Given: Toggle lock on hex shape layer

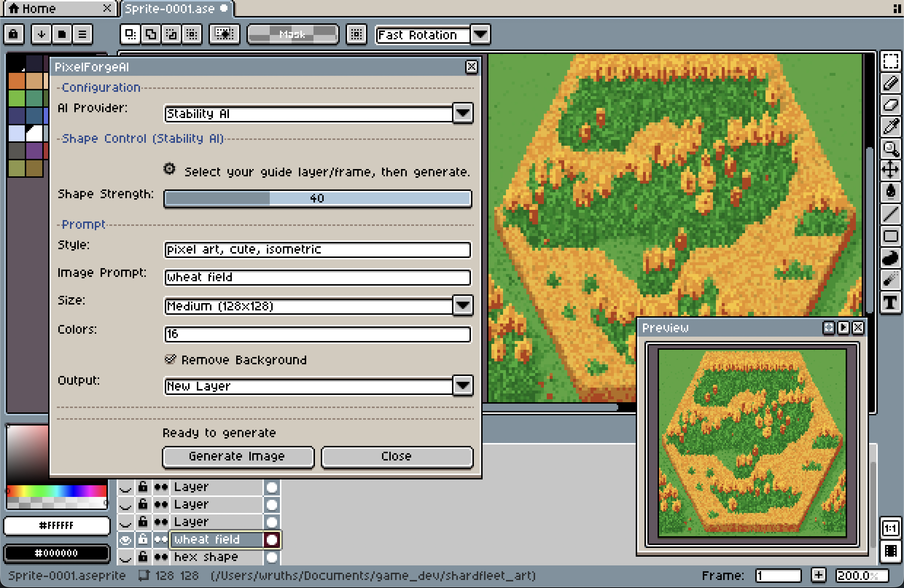Looking at the screenshot, I should (143, 557).
